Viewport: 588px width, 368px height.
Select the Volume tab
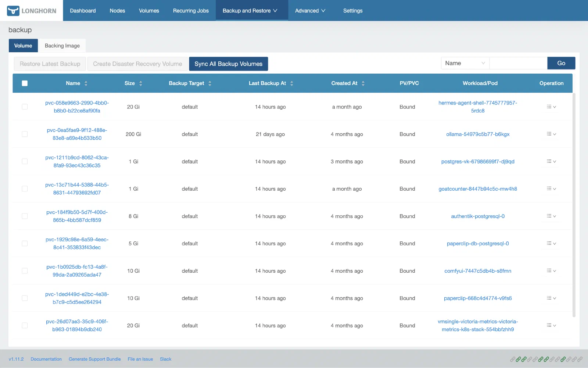23,46
